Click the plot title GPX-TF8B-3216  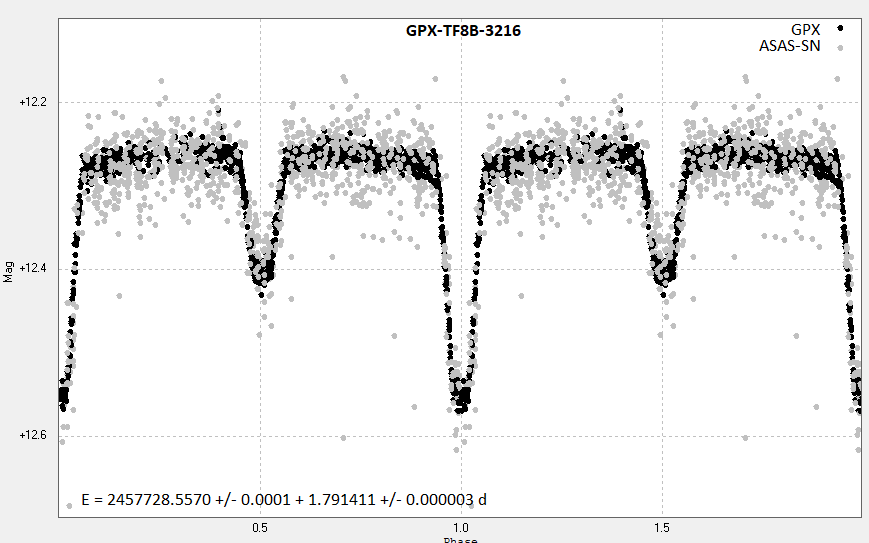tap(463, 30)
